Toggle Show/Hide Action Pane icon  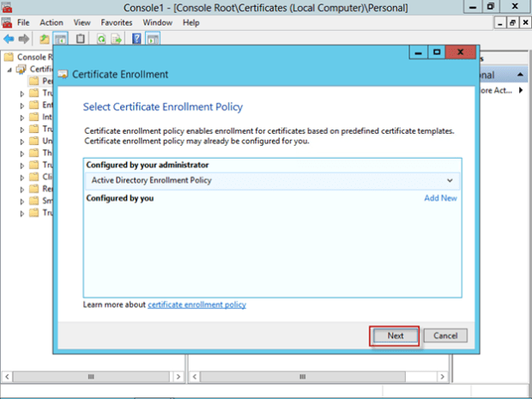coord(153,39)
